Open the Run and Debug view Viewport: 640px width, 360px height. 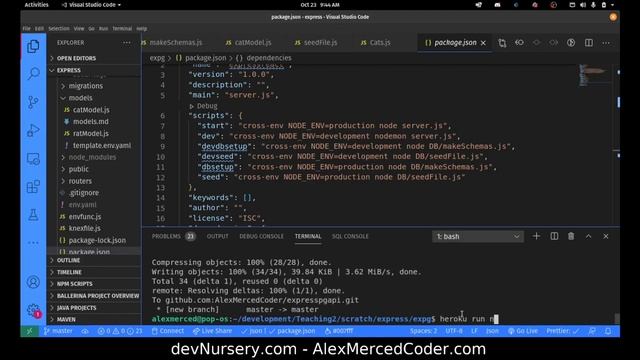click(x=33, y=131)
